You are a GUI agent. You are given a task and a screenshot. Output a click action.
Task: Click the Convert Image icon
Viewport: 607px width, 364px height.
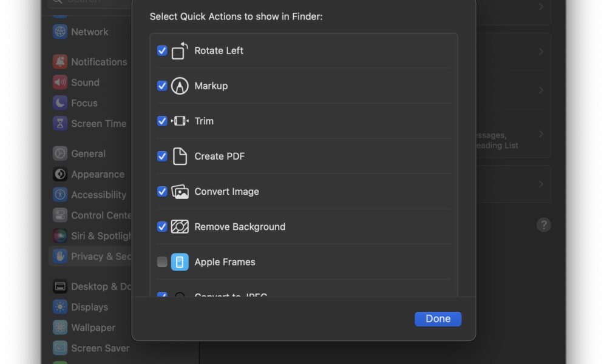[x=180, y=192]
